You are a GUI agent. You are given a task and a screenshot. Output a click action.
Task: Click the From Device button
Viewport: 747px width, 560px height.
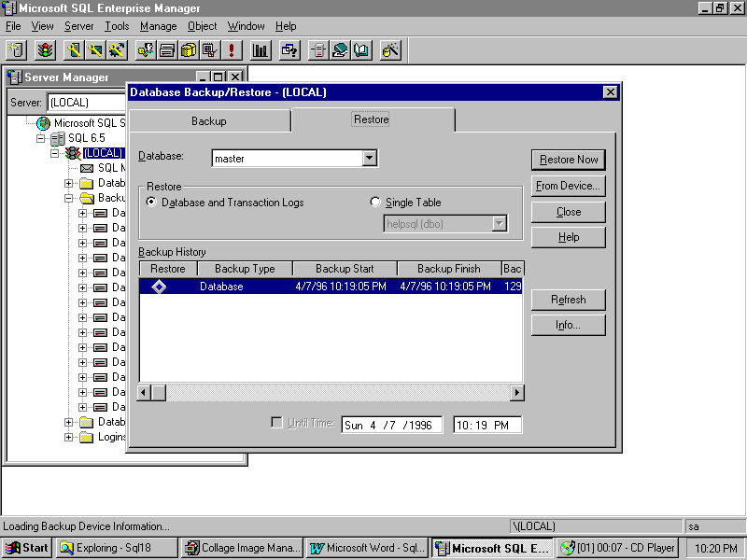(x=568, y=186)
